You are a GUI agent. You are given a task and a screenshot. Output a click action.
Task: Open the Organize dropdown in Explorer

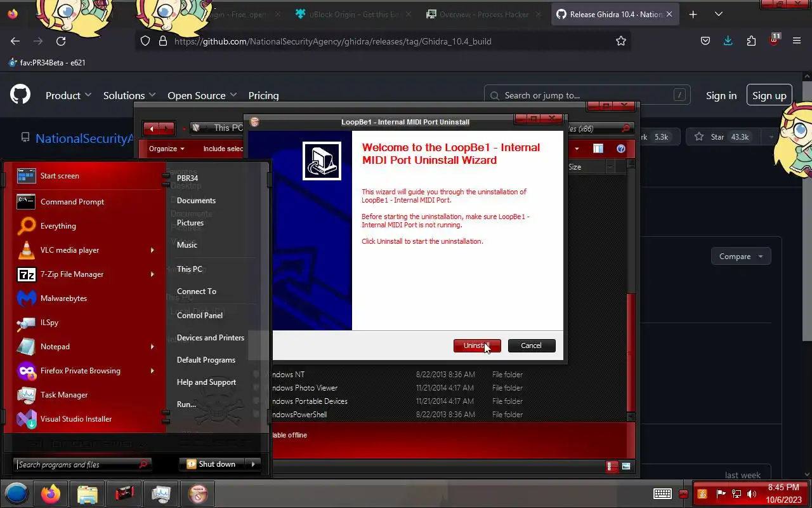coord(167,149)
